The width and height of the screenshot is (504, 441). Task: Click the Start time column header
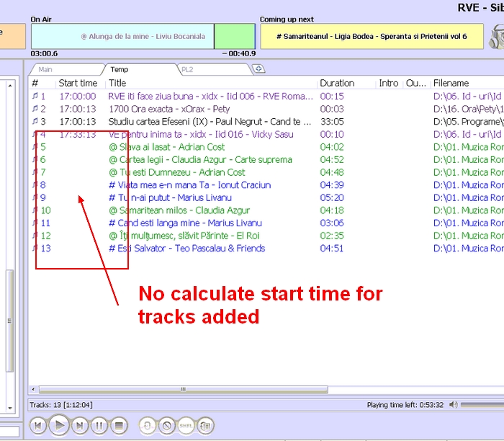click(78, 83)
